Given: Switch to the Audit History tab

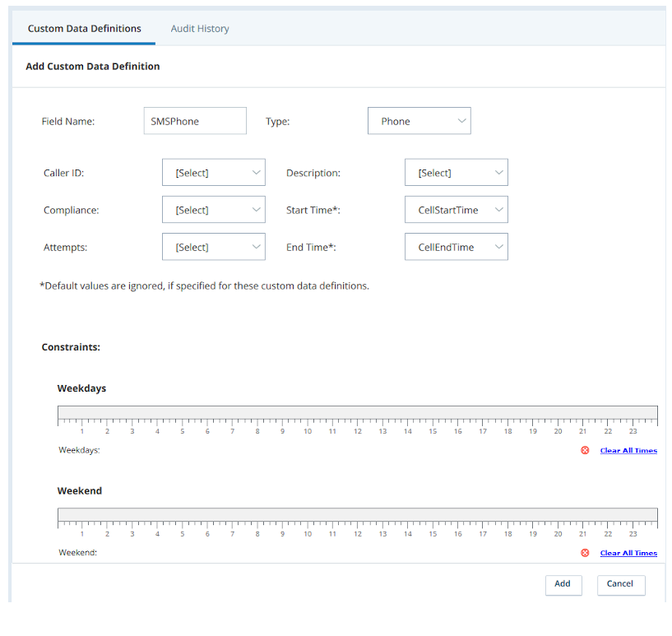Looking at the screenshot, I should coord(200,29).
